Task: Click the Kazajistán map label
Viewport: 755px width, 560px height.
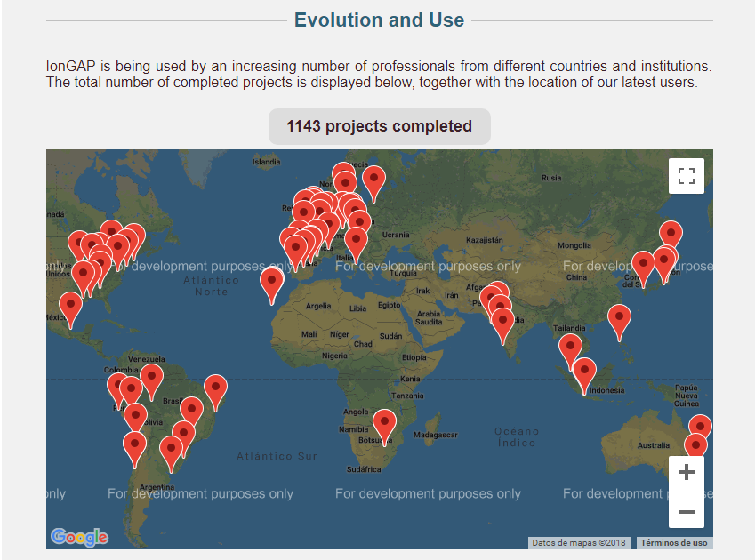Action: click(x=485, y=240)
